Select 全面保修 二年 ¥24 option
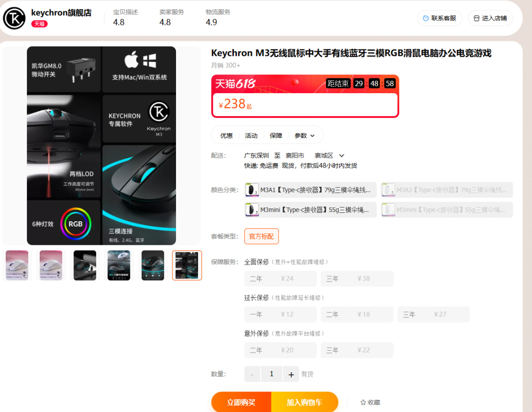Viewport: 532px width, 412px height. pos(280,279)
